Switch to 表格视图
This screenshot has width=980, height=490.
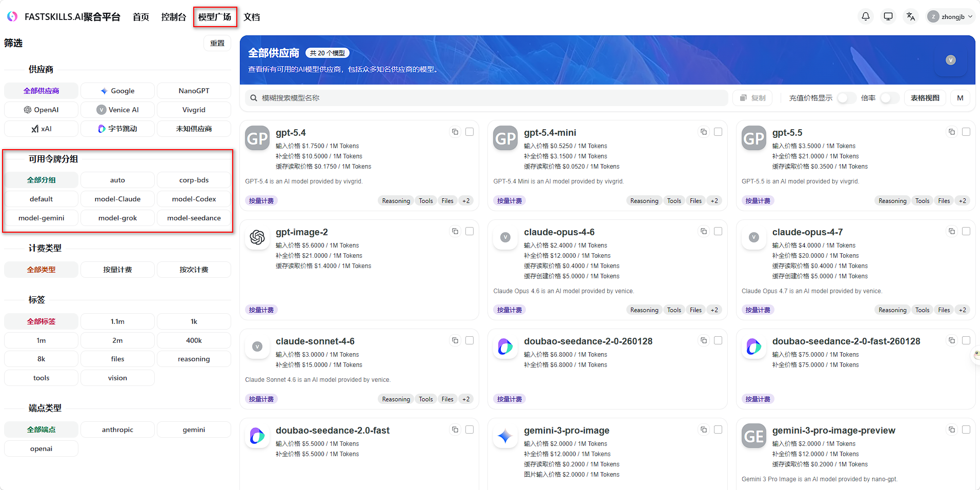click(925, 98)
